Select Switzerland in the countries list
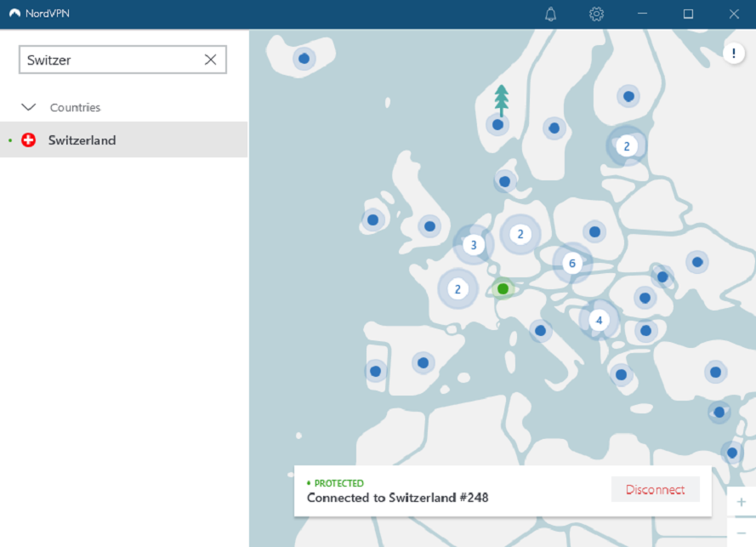This screenshot has height=547, width=756. [x=124, y=140]
